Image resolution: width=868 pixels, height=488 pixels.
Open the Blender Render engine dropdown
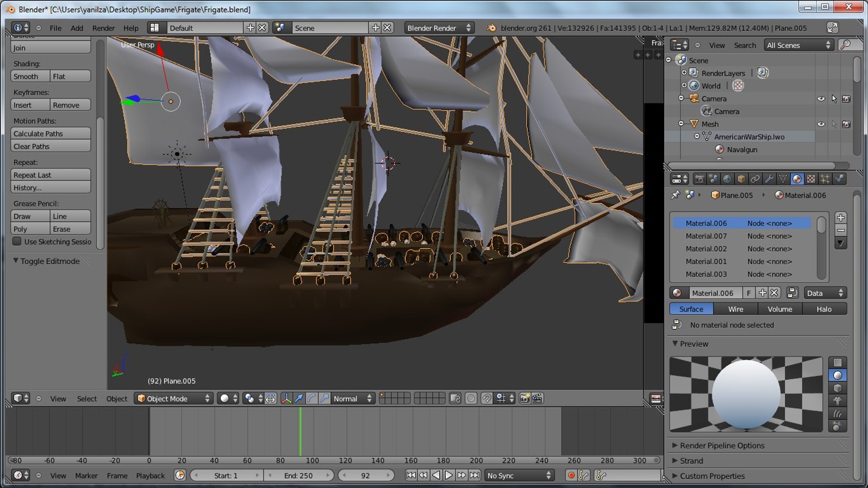tap(439, 28)
